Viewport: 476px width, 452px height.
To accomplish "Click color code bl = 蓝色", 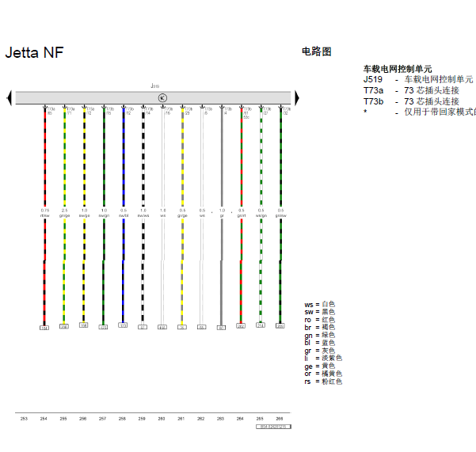I will click(320, 343).
